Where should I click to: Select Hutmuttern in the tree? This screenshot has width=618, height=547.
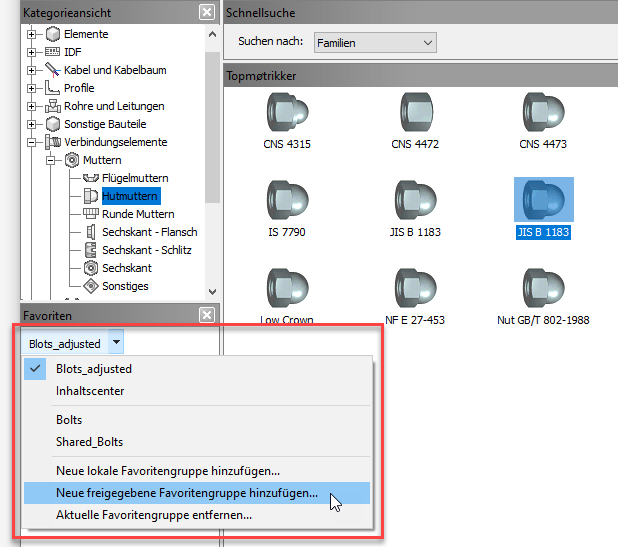point(131,196)
